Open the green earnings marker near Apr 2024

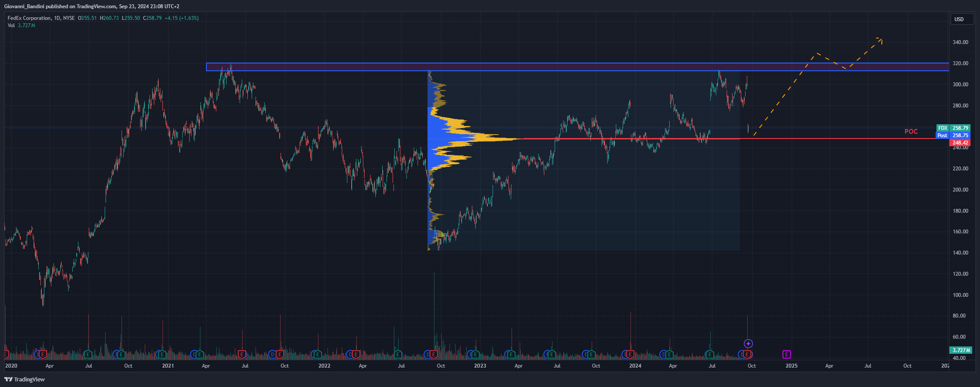pos(669,354)
